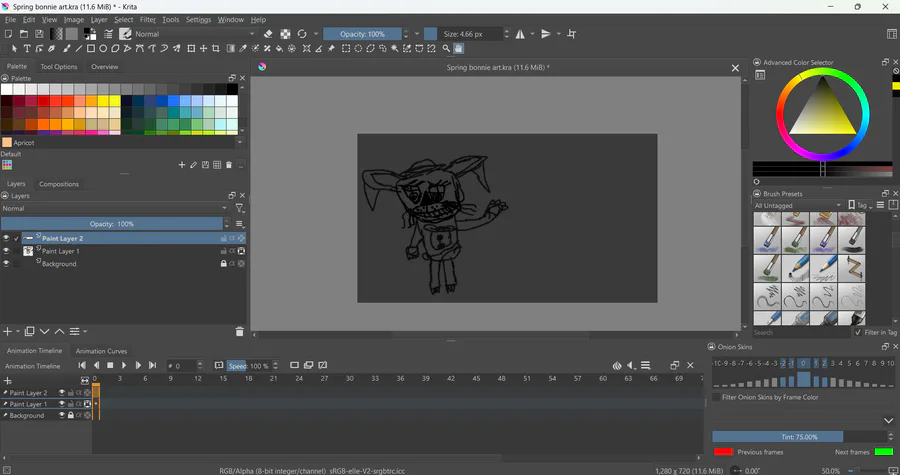Toggle Paint Layer 2 visibility in timeline
900x475 pixels.
[62, 393]
